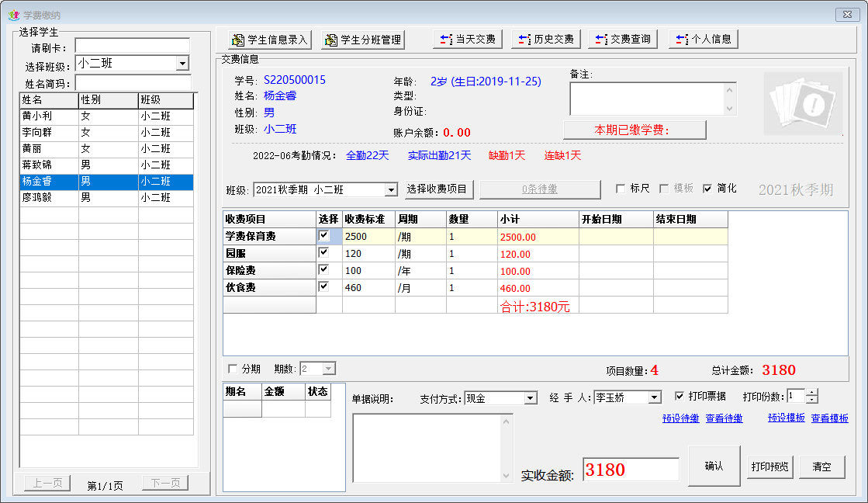868x503 pixels.
Task: Expand the 选择班级 dropdown
Action: 182,64
